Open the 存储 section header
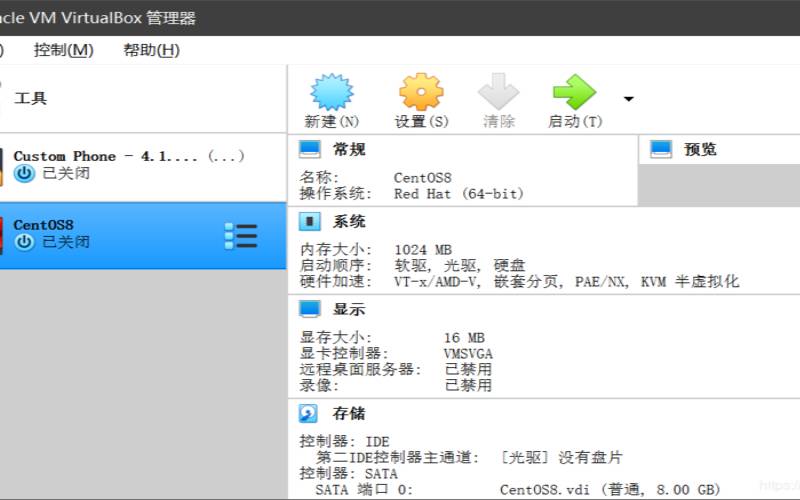 349,413
